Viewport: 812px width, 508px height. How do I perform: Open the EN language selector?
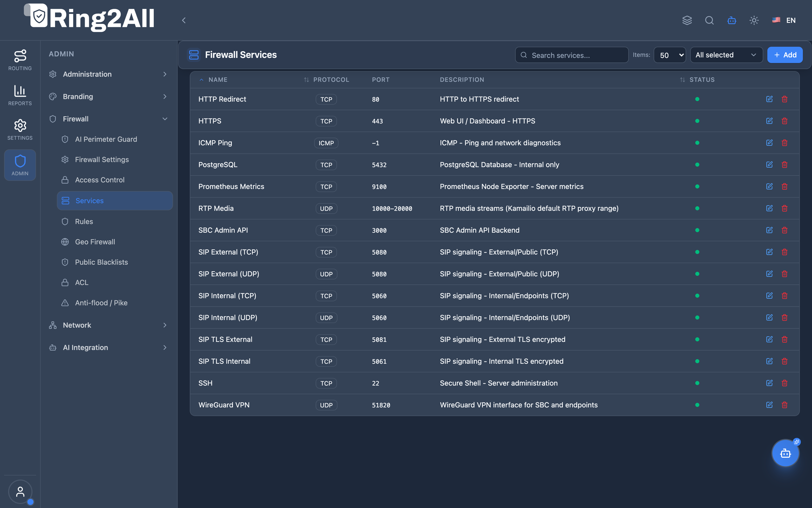pos(784,21)
